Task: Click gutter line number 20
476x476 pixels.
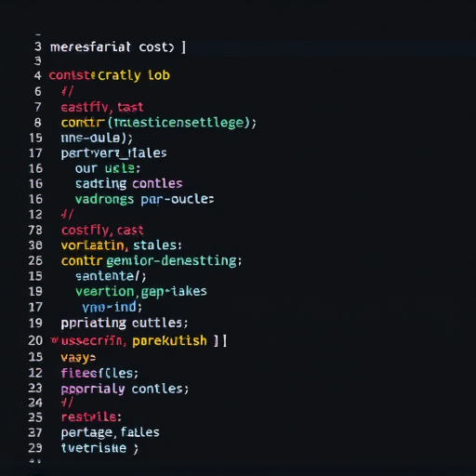Action: point(35,340)
